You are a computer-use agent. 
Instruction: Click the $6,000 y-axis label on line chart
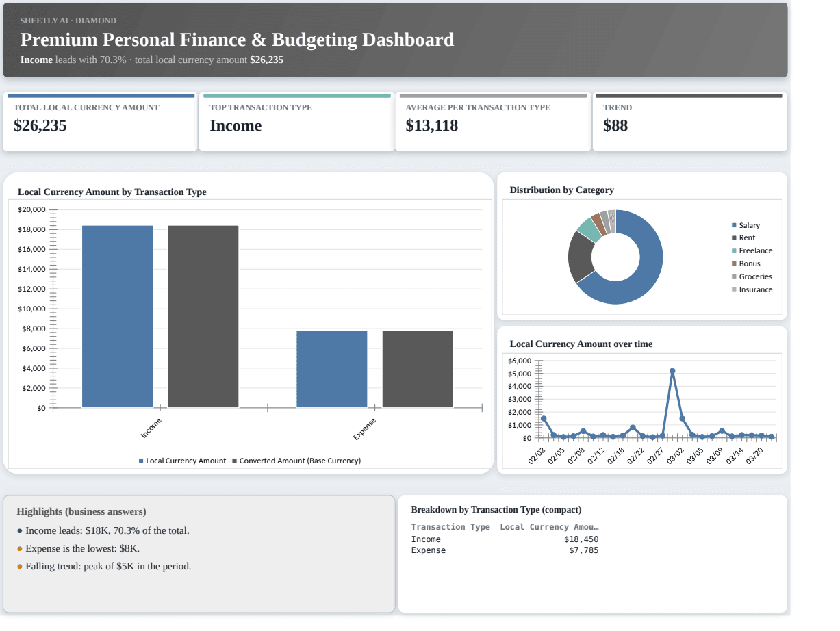coord(520,361)
